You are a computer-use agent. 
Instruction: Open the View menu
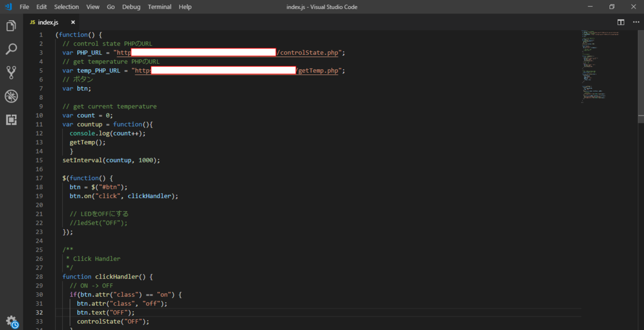coord(93,7)
